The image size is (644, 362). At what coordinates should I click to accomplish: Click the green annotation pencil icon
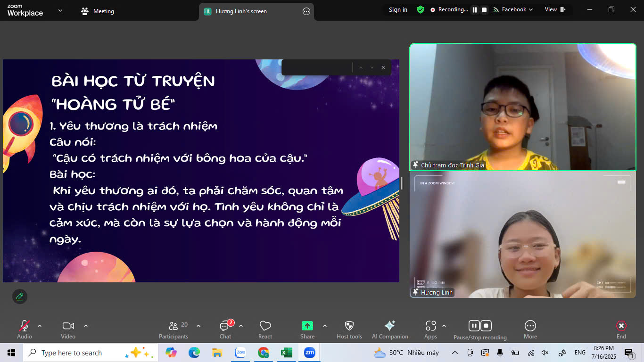point(20,296)
